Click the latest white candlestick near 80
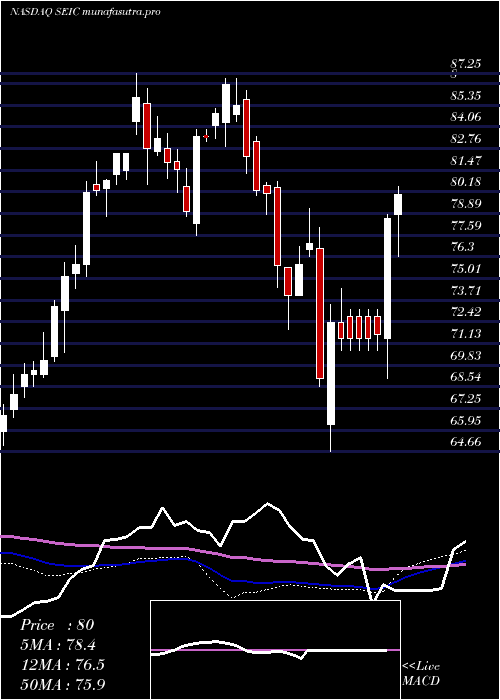Viewport: 500px width, 700px height. tap(398, 204)
